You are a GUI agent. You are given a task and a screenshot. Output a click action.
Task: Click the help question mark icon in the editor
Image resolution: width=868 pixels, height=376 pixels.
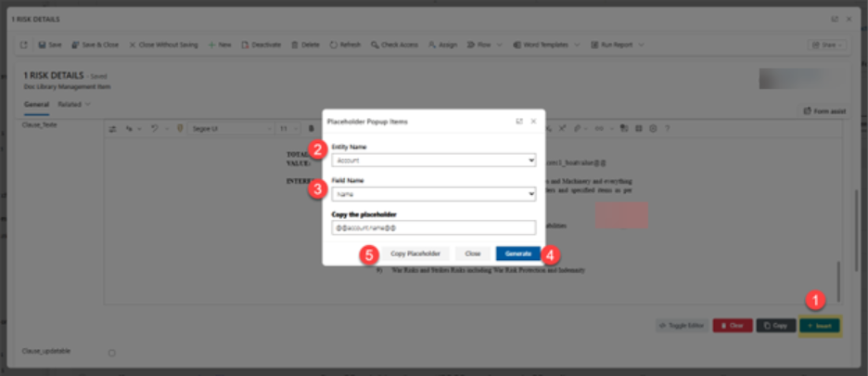click(668, 129)
